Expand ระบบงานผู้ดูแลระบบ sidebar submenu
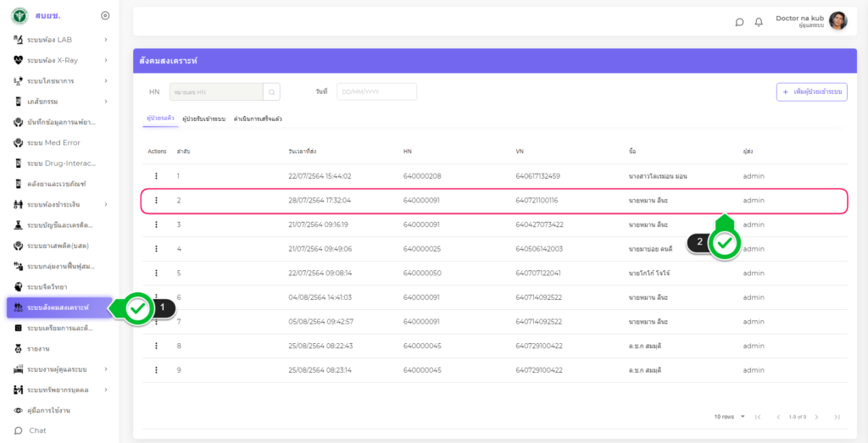 [106, 369]
